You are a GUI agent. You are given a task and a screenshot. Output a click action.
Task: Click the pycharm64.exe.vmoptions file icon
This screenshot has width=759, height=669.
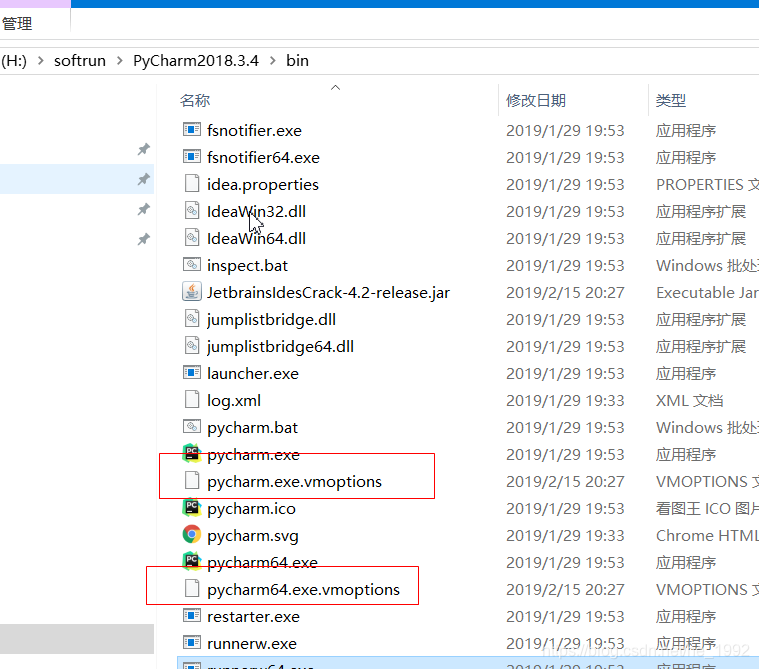pos(192,589)
